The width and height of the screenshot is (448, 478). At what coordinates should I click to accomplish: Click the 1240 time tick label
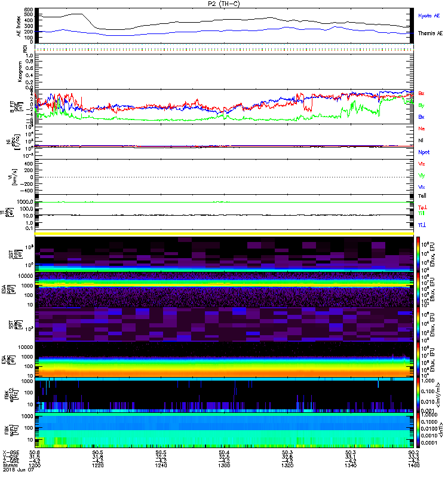[x=161, y=465]
